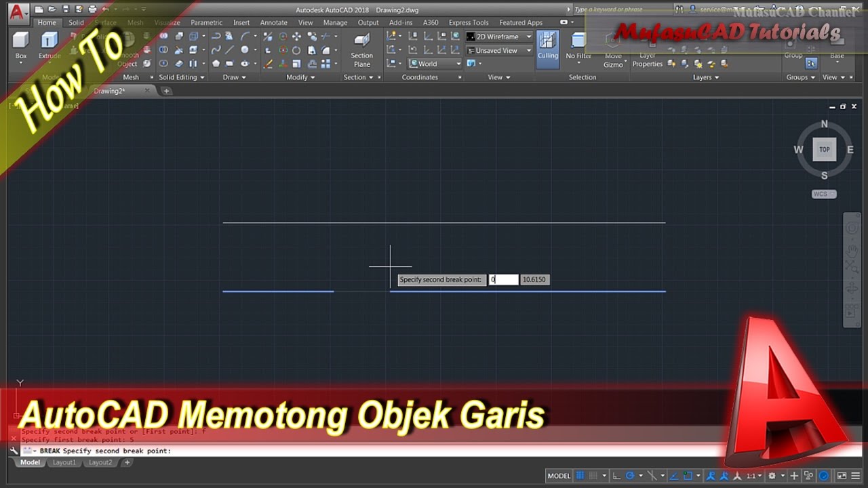Switch to the Layout1 tab
The image size is (868, 488).
(64, 462)
